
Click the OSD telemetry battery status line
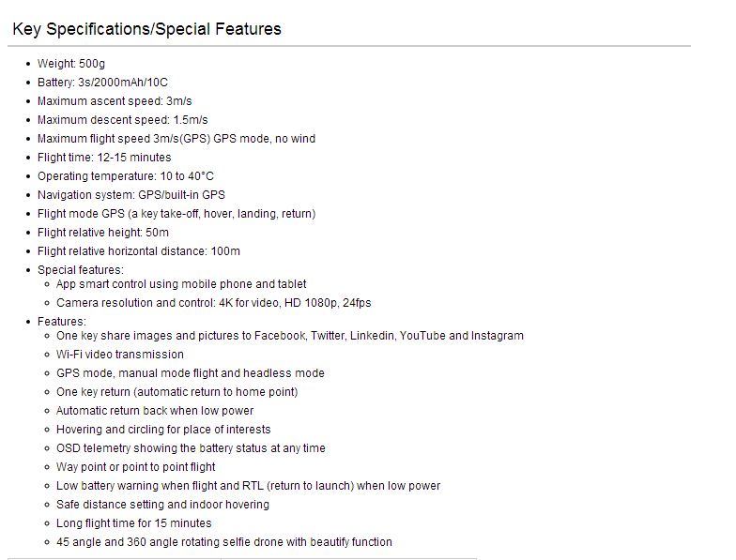tap(191, 448)
